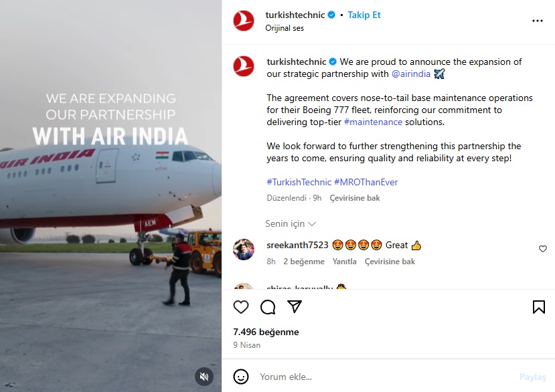Focus the Yorum ekle comment field
The width and height of the screenshot is (555, 392).
(386, 377)
